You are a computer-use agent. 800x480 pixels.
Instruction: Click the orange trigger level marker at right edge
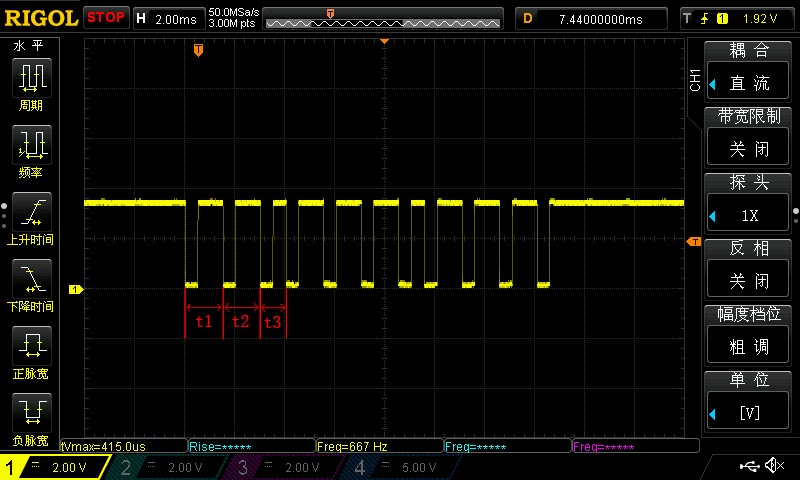(694, 241)
